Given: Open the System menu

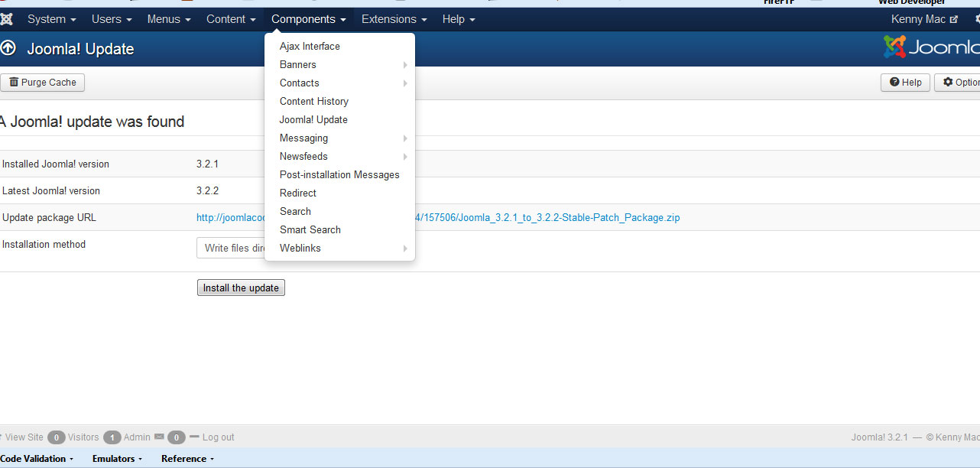Looking at the screenshot, I should [x=52, y=19].
